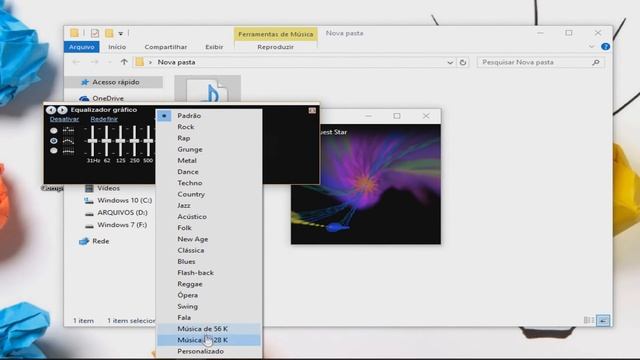The image size is (640, 360).
Task: Open Explorer Help question-mark icon
Action: point(605,47)
